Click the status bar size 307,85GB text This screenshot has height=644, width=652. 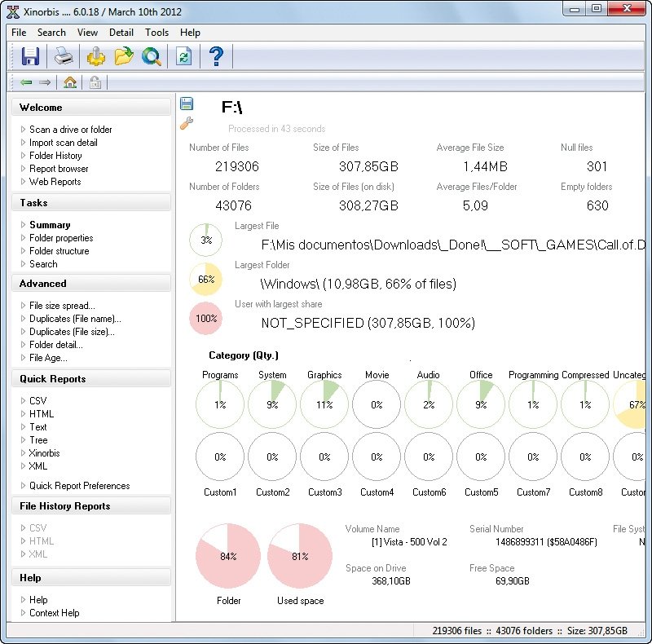tap(597, 631)
